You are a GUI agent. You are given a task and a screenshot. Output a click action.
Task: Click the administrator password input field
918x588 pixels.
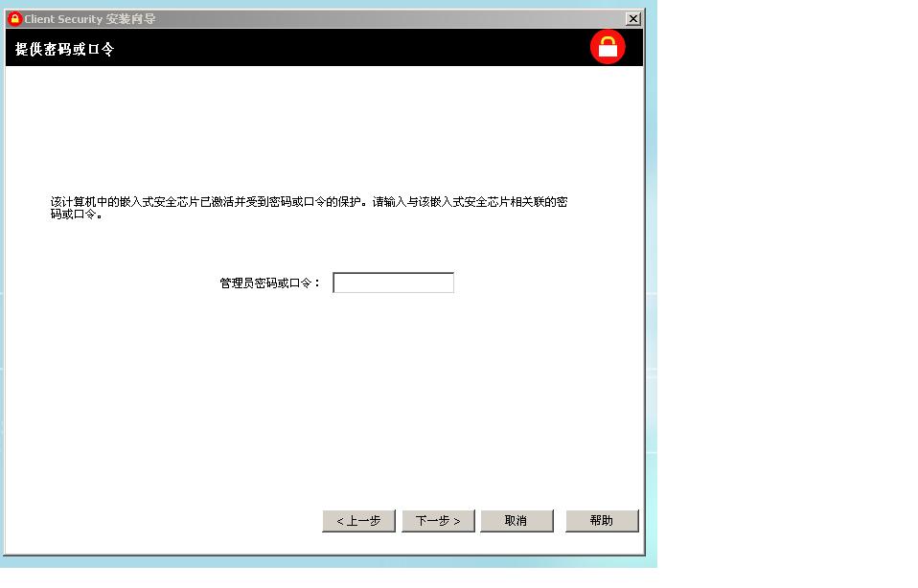(x=393, y=283)
